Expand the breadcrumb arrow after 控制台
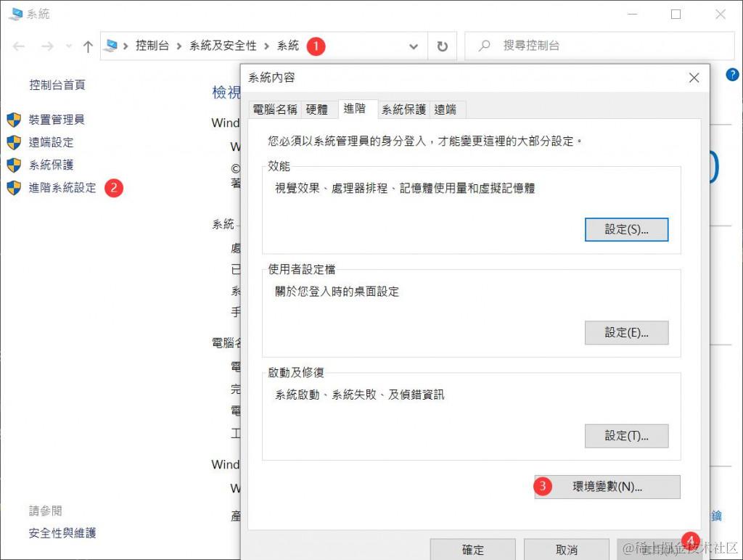The image size is (743, 560). point(179,46)
